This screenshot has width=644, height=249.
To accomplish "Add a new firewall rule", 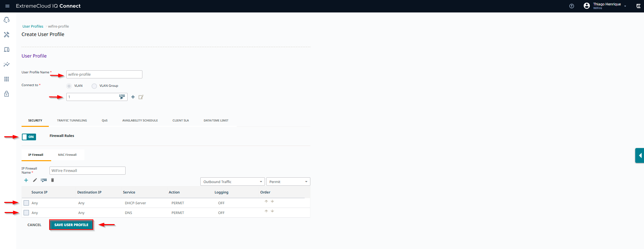I will click(26, 180).
